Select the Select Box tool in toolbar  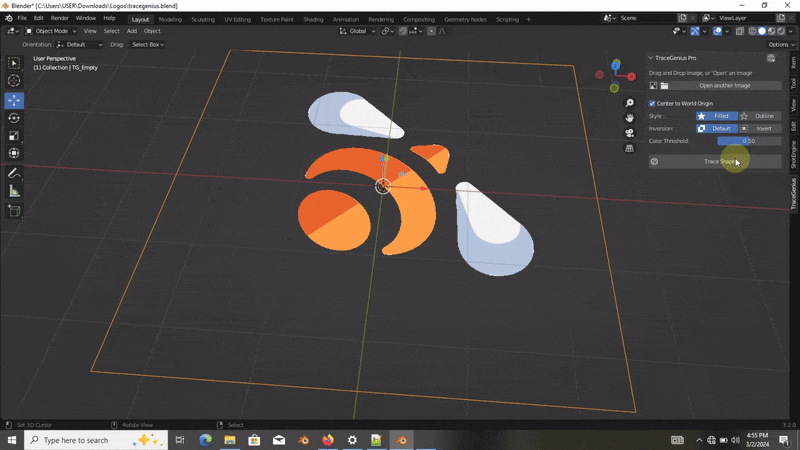click(14, 63)
